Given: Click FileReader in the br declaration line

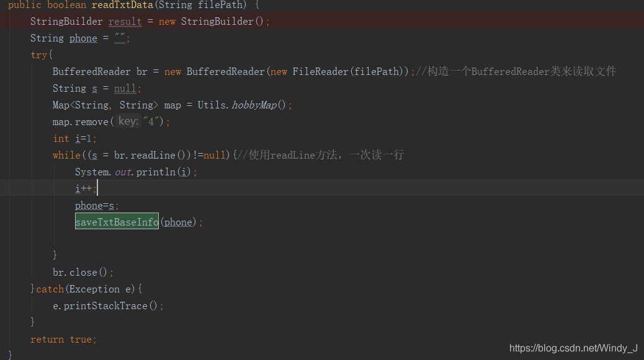Looking at the screenshot, I should click(x=320, y=72).
